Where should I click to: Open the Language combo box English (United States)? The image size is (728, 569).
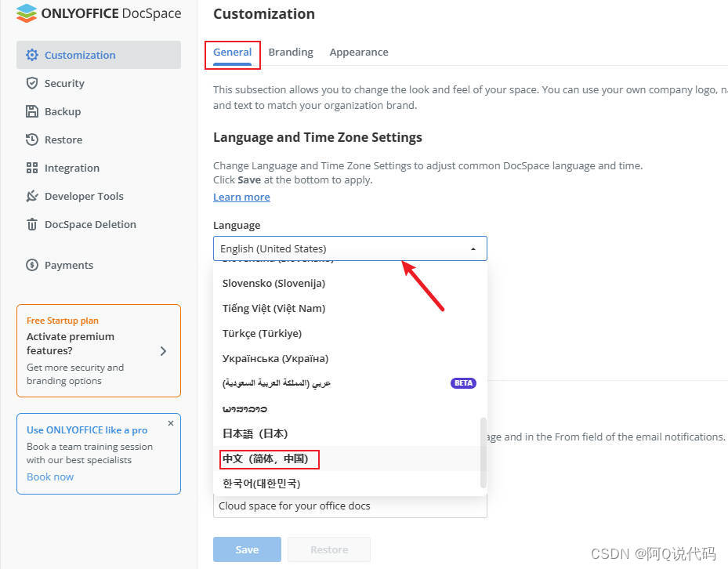[350, 248]
